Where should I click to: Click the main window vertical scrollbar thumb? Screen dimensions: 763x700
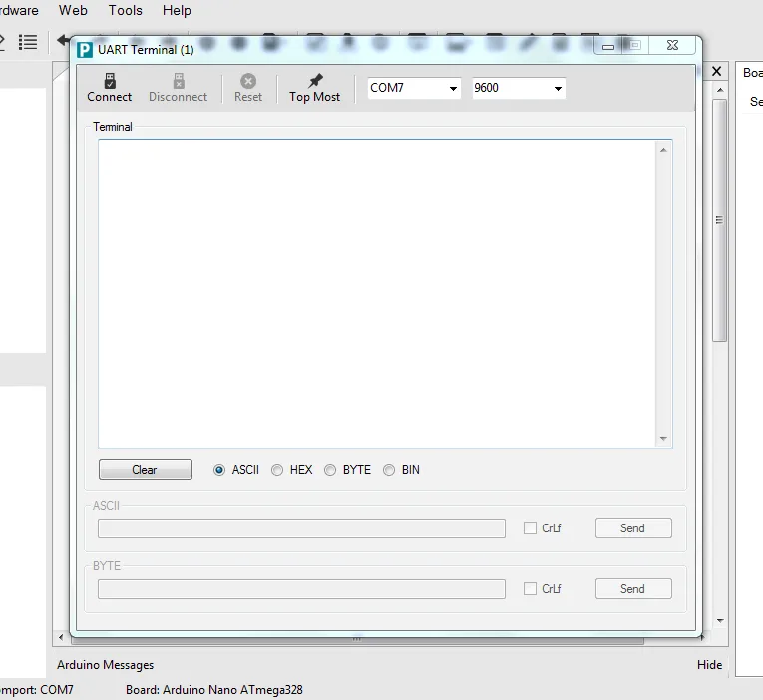coord(720,220)
